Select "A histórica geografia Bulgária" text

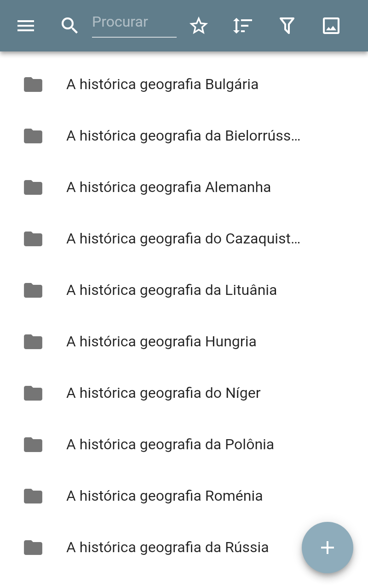tap(162, 85)
